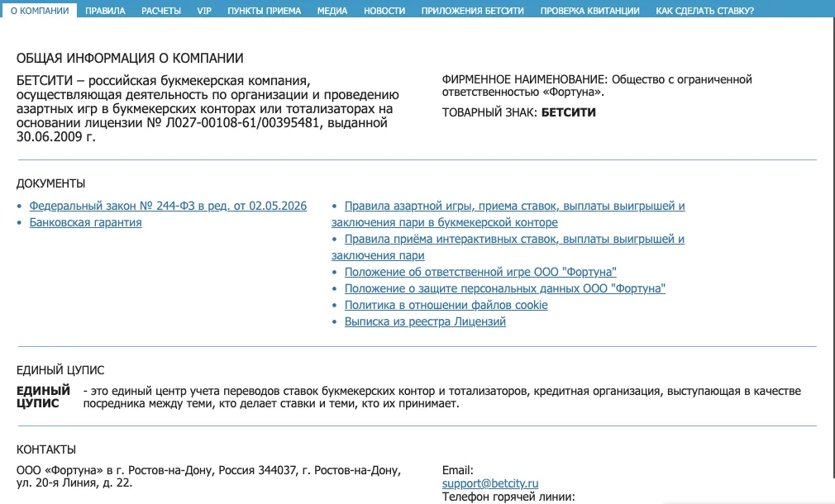This screenshot has height=504, width=835.
Task: Click КАК СДЕЛАТЬ СТАВКУ? menu item
Action: pyautogui.click(x=704, y=10)
